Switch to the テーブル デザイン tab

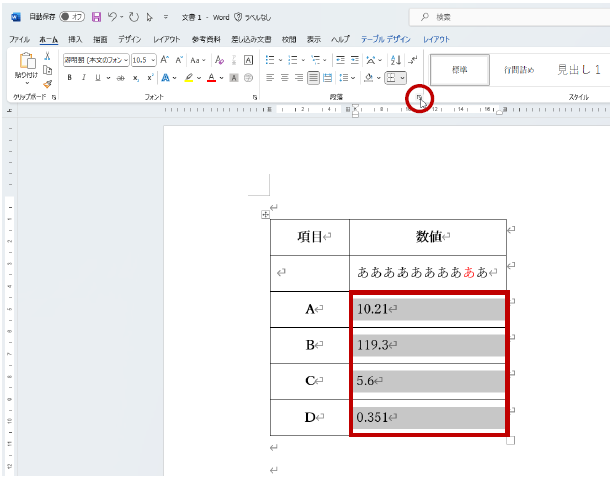click(384, 38)
